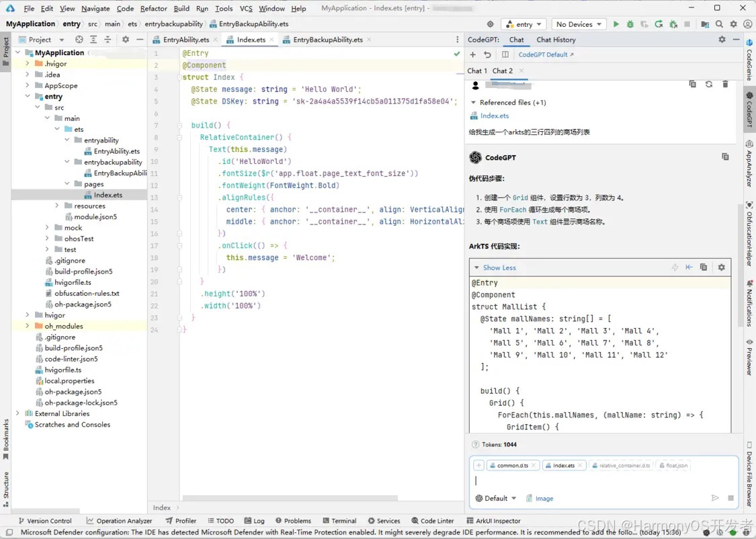Screen dimensions: 756x539
Task: Click the build target icon left of entry selector
Action: (490, 24)
